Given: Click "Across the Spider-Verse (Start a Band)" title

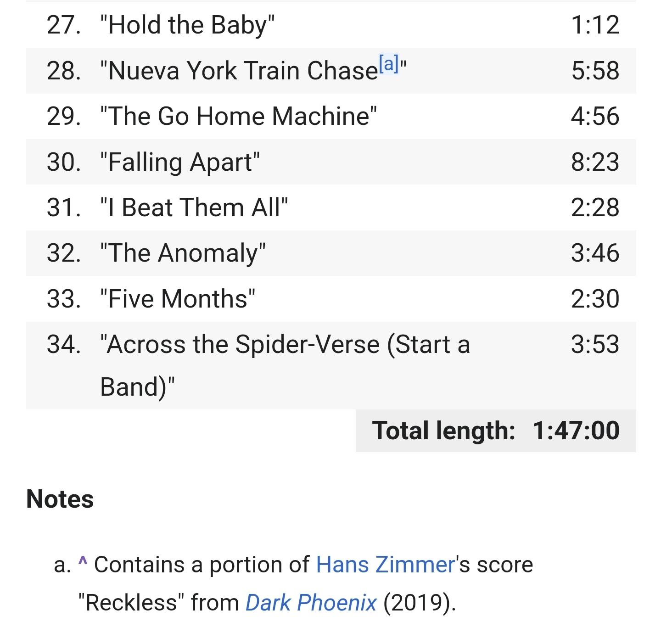Looking at the screenshot, I should (x=285, y=344).
